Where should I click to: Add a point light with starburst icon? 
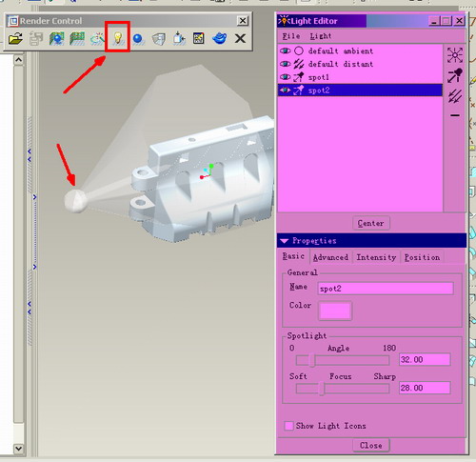coord(455,55)
